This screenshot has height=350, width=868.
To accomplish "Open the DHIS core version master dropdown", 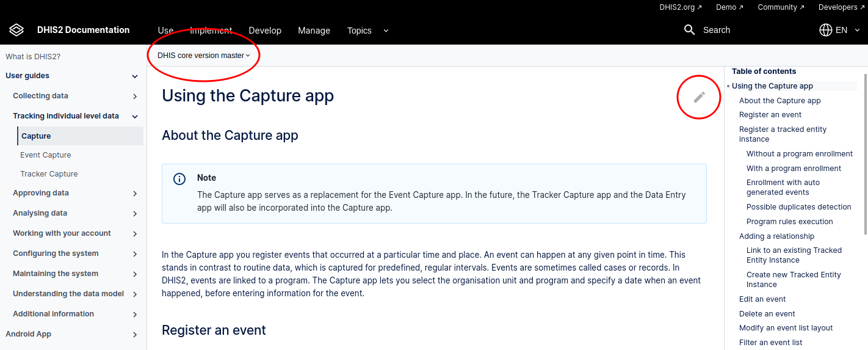I will pos(204,55).
